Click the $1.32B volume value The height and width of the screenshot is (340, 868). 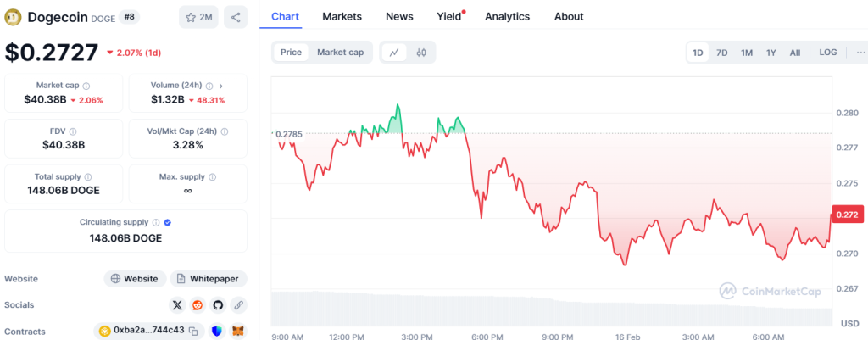[168, 100]
